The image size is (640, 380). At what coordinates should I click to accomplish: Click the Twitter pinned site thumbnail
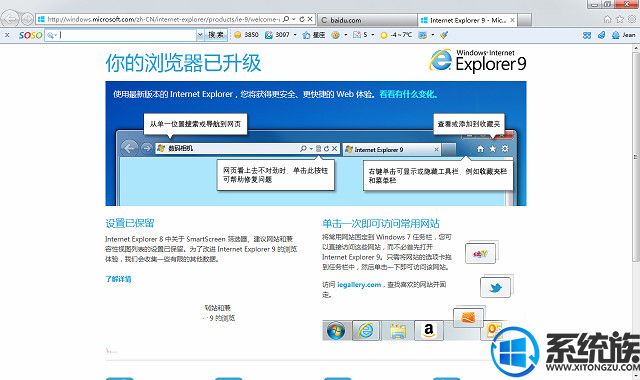click(496, 288)
